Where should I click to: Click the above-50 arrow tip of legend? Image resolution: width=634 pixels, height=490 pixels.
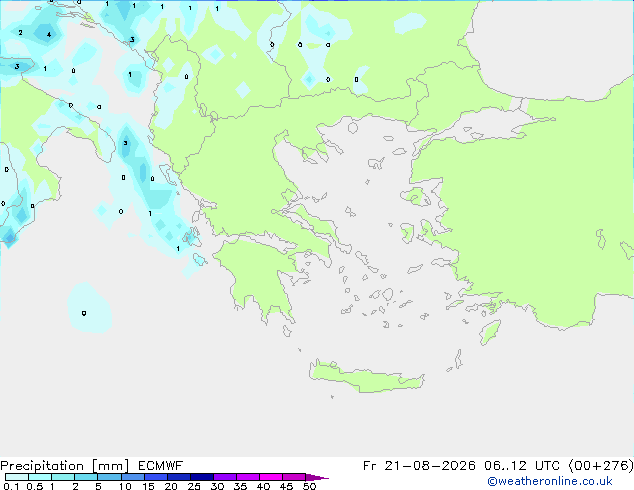[317, 477]
